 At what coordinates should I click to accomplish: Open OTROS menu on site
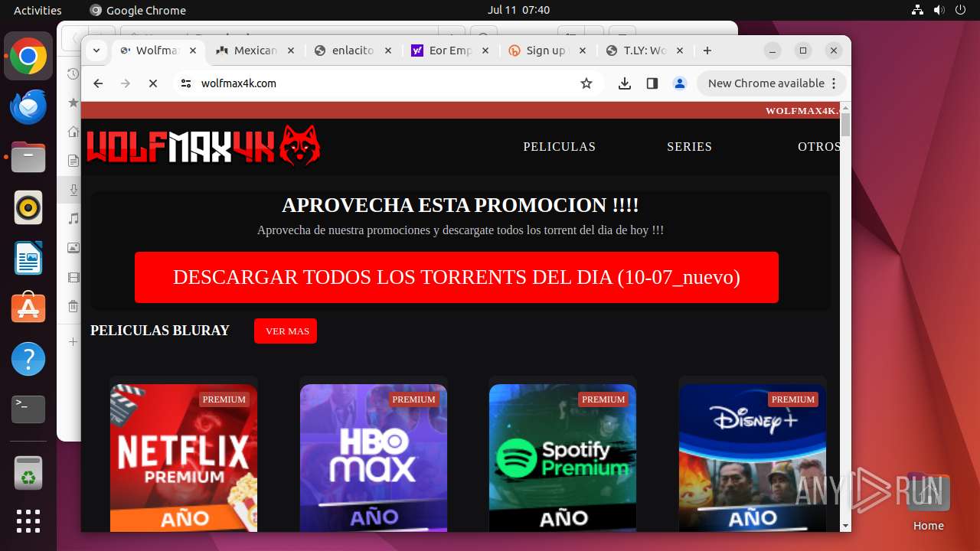pyautogui.click(x=818, y=147)
